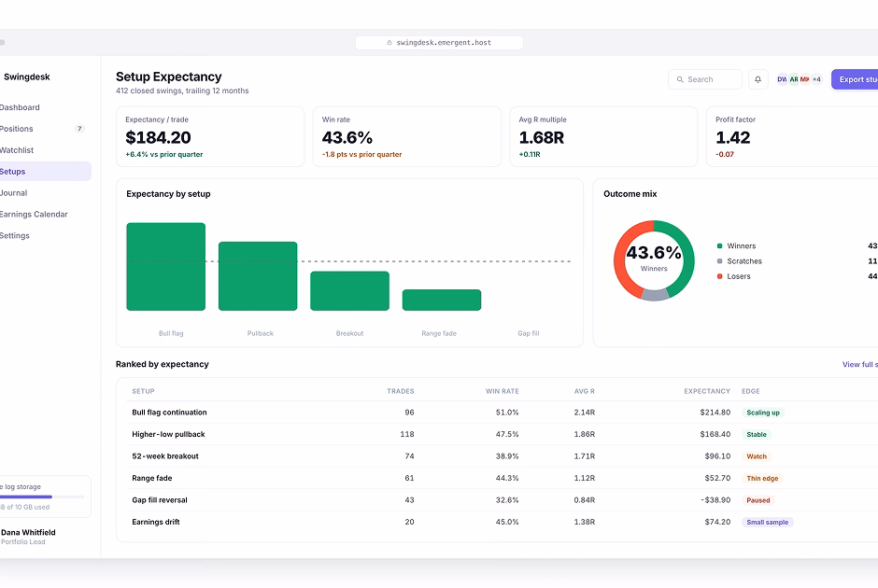The height and width of the screenshot is (588, 878).
Task: Click the Gap fill axis label
Action: 528,333
